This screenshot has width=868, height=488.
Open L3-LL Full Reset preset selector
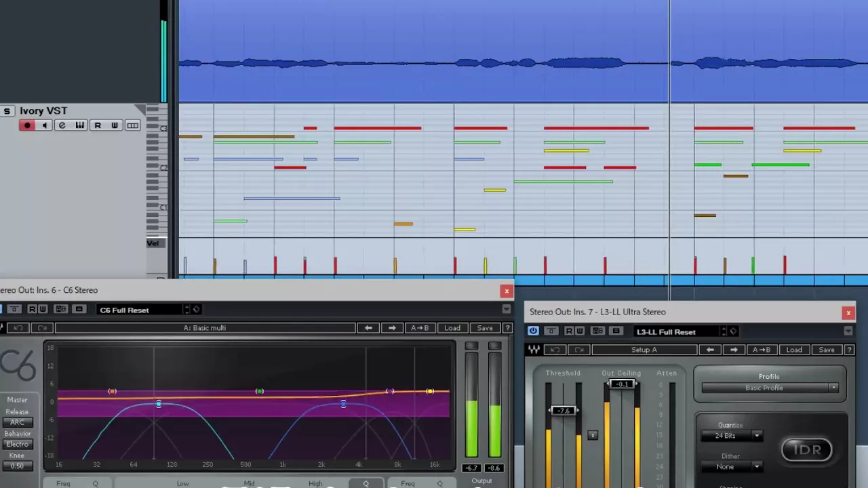[675, 331]
